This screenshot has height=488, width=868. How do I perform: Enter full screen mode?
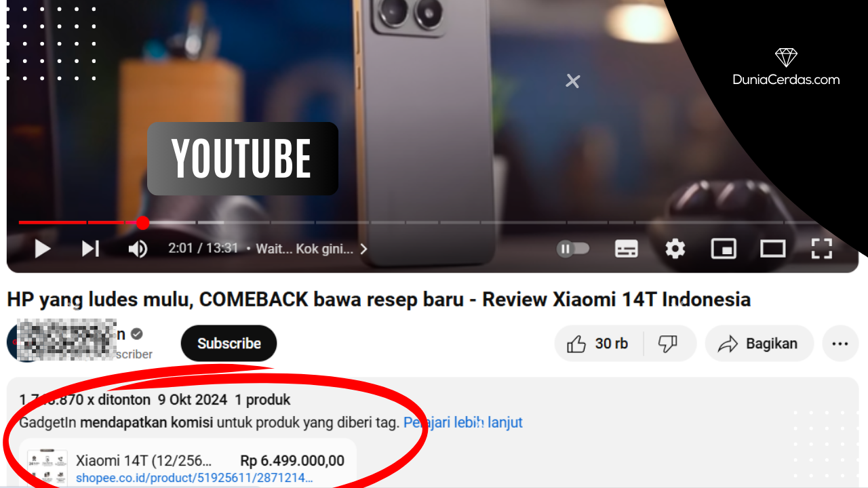click(822, 249)
